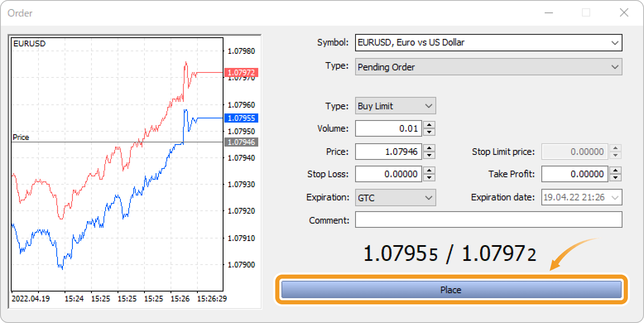Viewport: 644px width, 323px height.
Task: Increase Stop Loss with the up arrow
Action: [x=430, y=171]
